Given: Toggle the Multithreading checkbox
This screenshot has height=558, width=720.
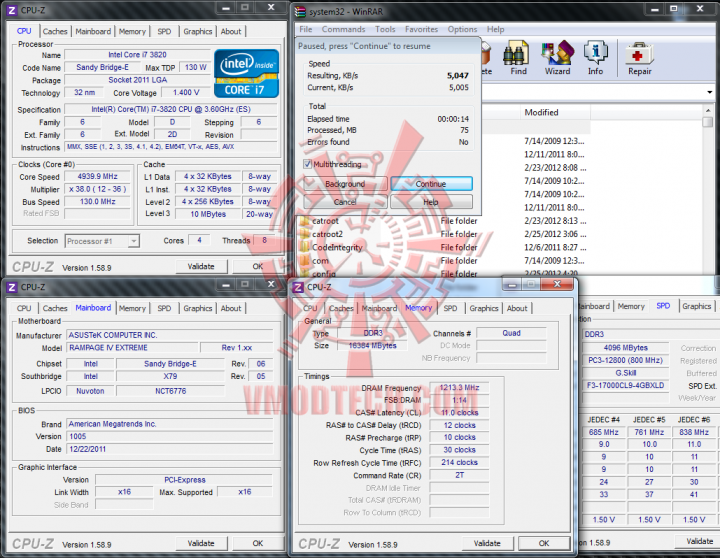Looking at the screenshot, I should [x=308, y=164].
